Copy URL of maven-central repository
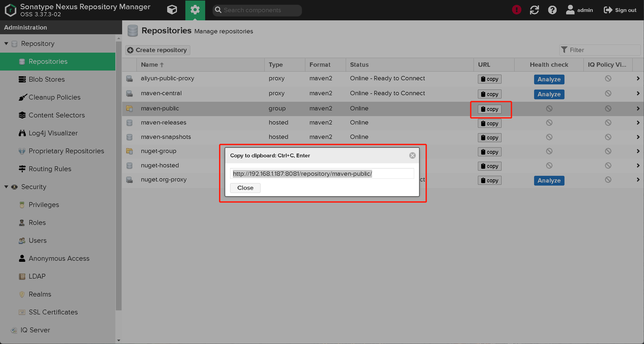Image resolution: width=644 pixels, height=344 pixels. [490, 94]
